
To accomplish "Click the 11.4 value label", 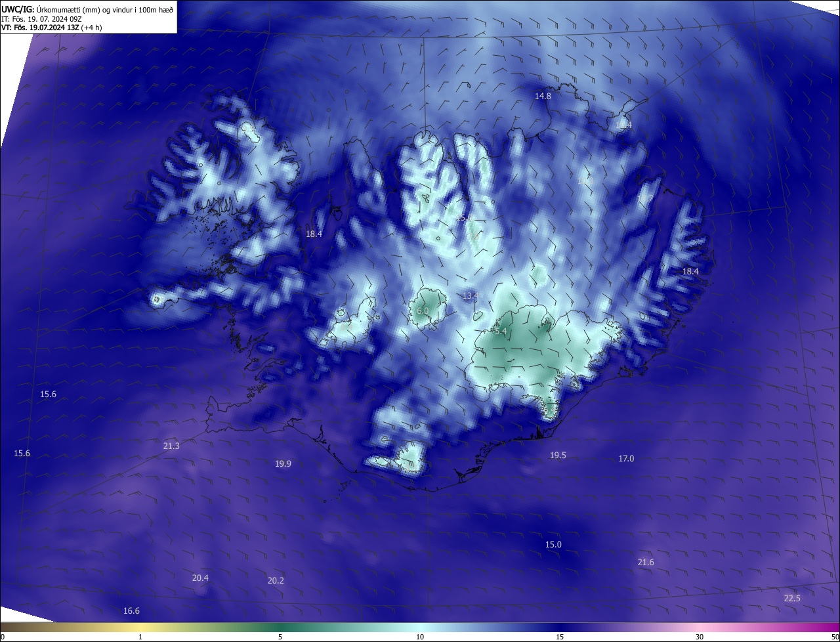I will (623, 125).
